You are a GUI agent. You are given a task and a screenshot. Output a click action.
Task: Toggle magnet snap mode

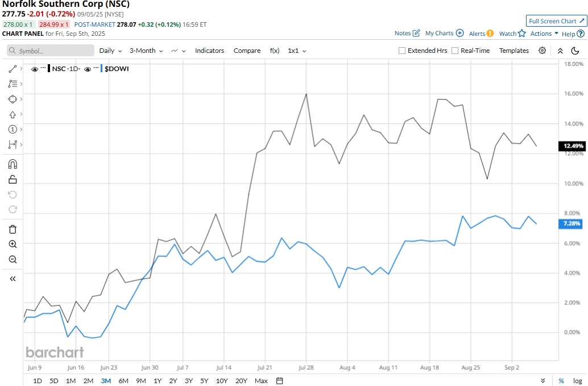coord(13,164)
